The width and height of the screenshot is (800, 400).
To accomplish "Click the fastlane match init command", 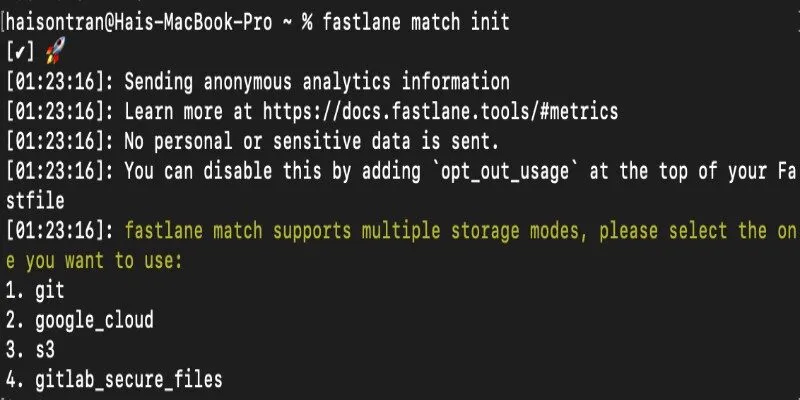I will pyautogui.click(x=416, y=22).
